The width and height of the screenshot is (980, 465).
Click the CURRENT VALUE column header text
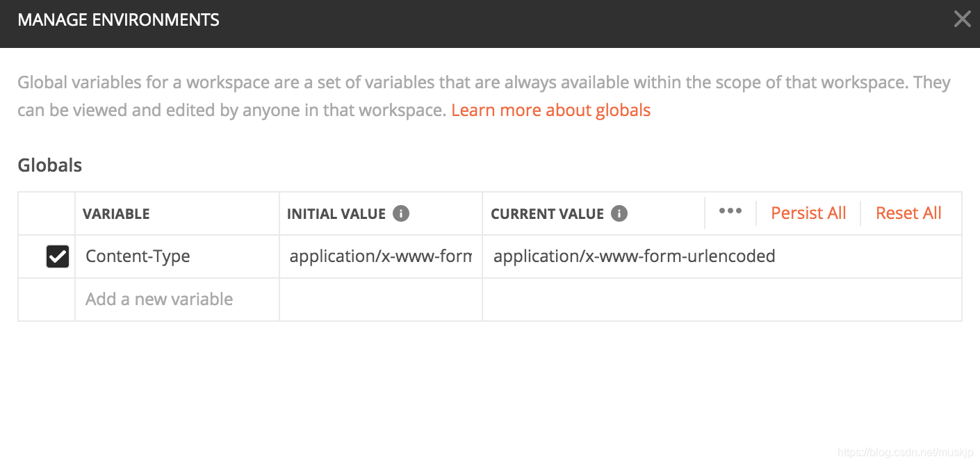click(548, 214)
